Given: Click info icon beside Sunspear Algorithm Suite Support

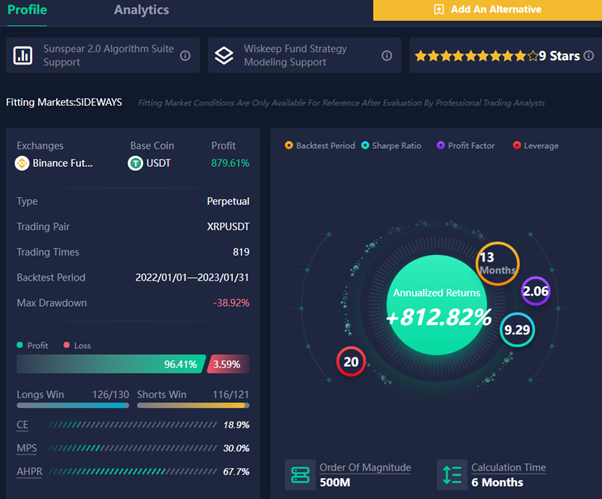Looking at the screenshot, I should click(185, 56).
